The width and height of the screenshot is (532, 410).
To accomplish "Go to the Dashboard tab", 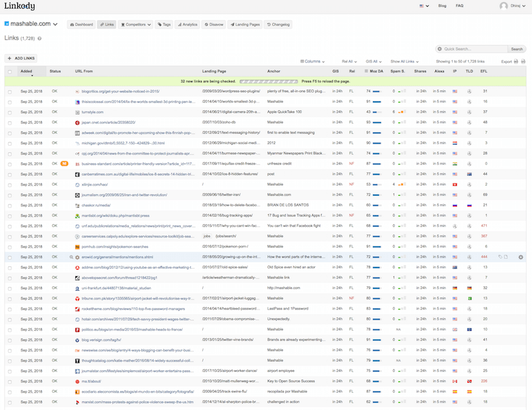I will point(81,25).
